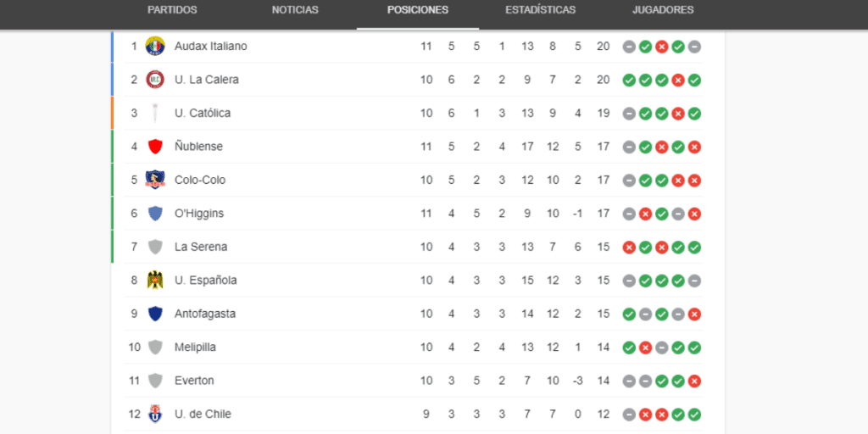
Task: Open the Partidos tab
Action: pos(172,10)
